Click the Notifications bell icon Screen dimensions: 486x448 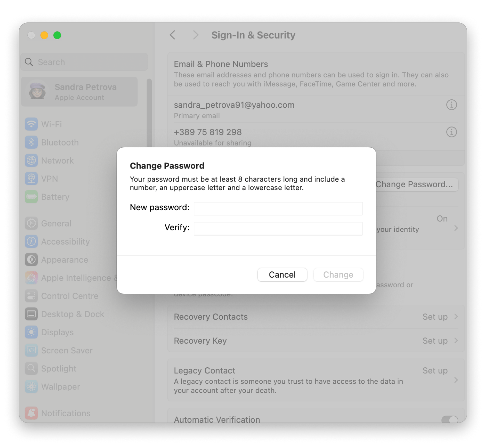pyautogui.click(x=31, y=413)
